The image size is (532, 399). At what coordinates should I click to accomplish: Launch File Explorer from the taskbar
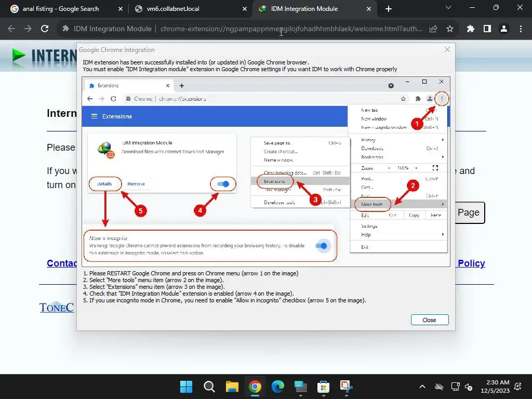point(232,387)
